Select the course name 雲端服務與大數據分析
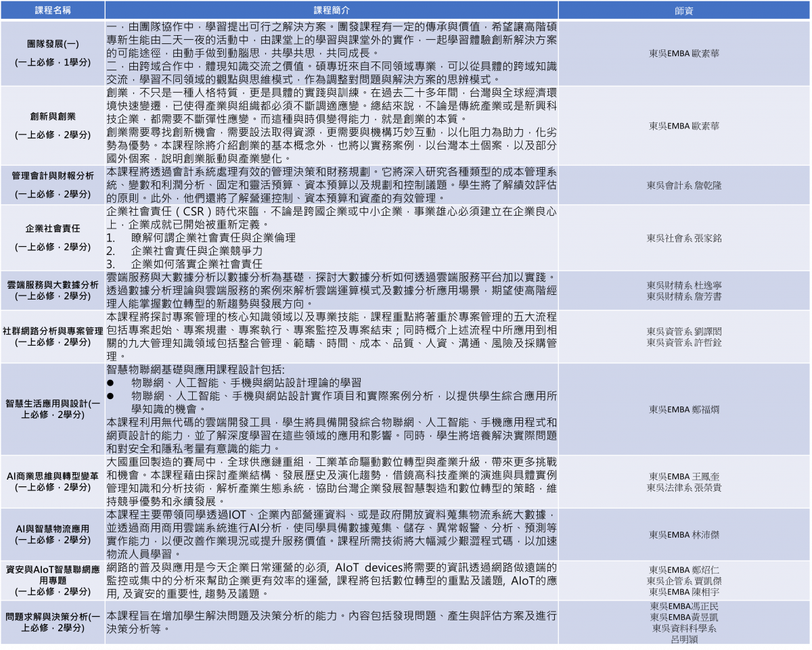Screen dimensions: 812x650 tap(53, 284)
